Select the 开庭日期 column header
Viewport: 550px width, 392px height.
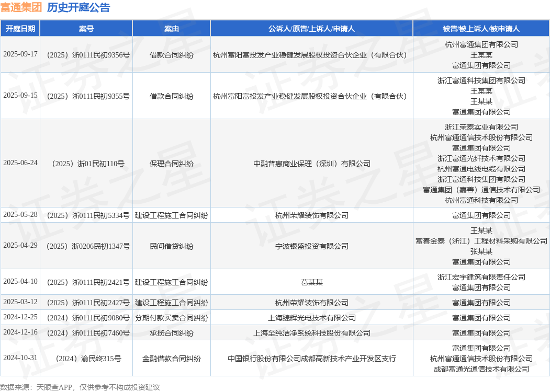tap(20, 29)
